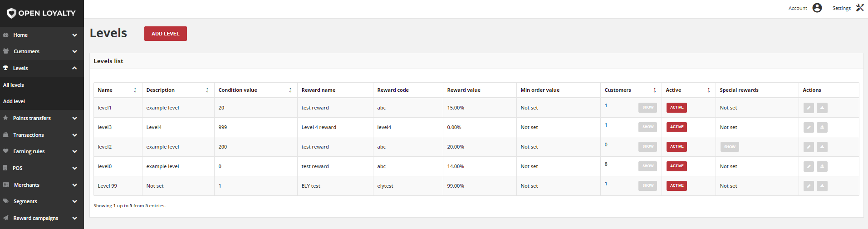Screen dimensions: 868x229
Task: Show customers of level0
Action: (x=647, y=166)
